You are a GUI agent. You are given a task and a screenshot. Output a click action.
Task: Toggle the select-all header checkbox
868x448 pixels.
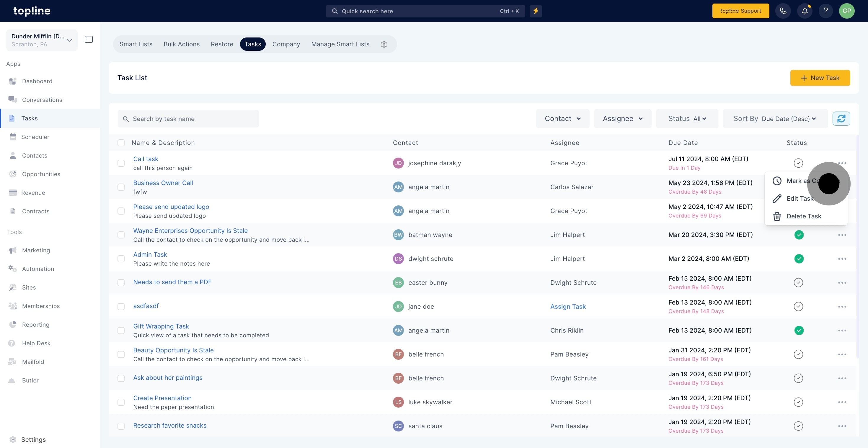point(121,143)
